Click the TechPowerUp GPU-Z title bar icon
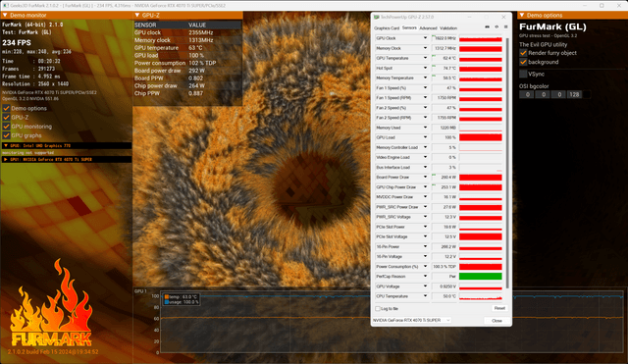628x364 pixels. (x=377, y=18)
